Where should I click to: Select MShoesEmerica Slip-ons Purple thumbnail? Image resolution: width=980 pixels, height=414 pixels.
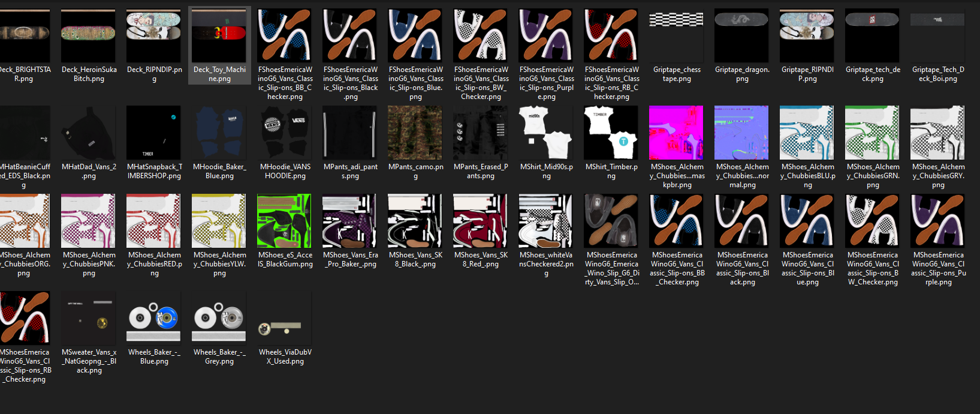tap(938, 221)
